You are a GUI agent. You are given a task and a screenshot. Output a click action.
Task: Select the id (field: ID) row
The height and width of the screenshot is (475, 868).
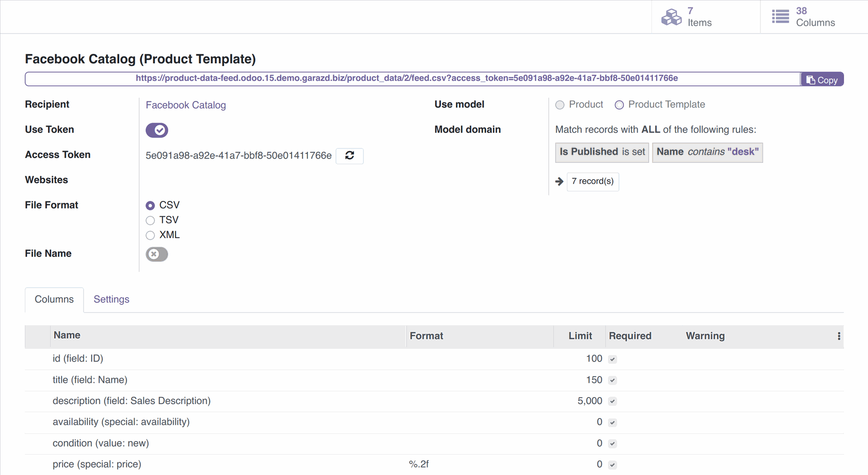[434, 359]
